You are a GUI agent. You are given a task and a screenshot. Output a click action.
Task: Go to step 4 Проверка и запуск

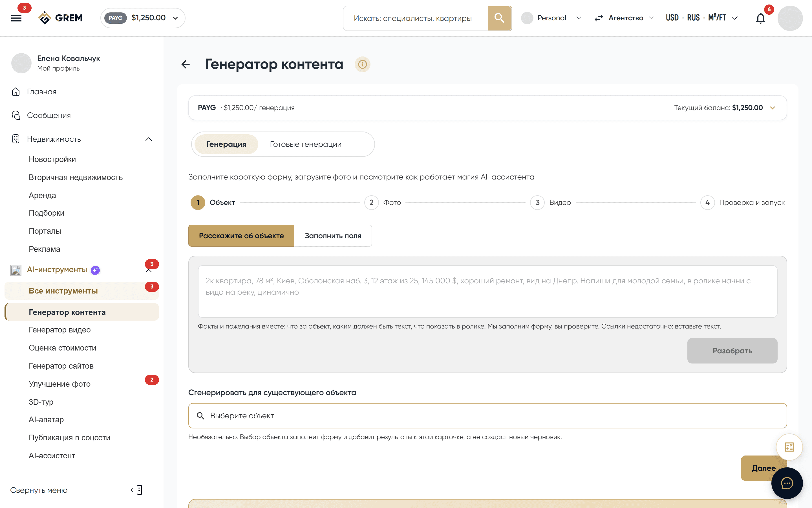[743, 203]
